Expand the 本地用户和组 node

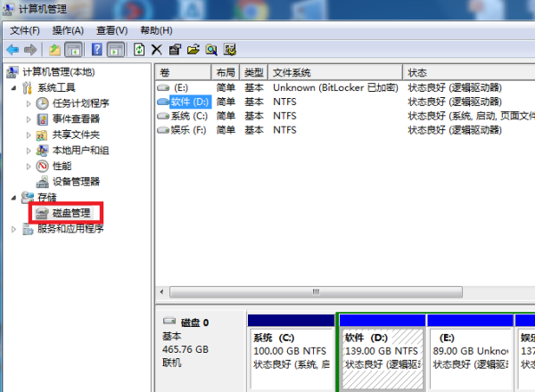pos(29,151)
